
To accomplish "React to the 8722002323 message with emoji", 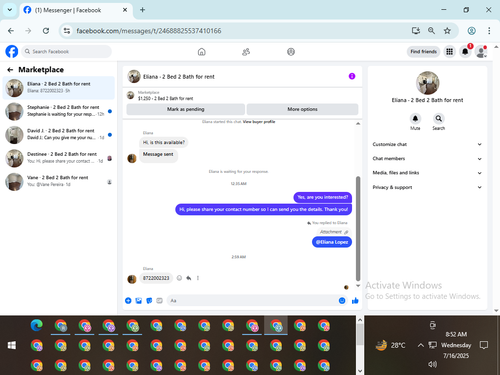I will click(x=179, y=278).
